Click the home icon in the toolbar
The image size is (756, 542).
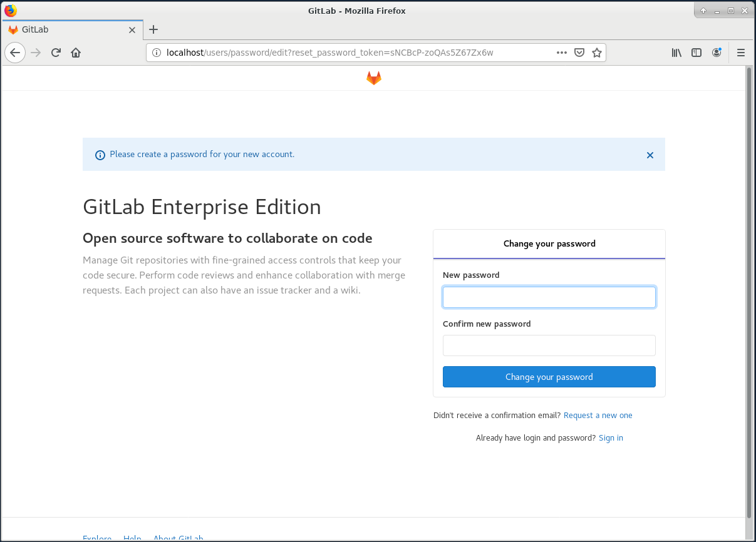pyautogui.click(x=76, y=53)
